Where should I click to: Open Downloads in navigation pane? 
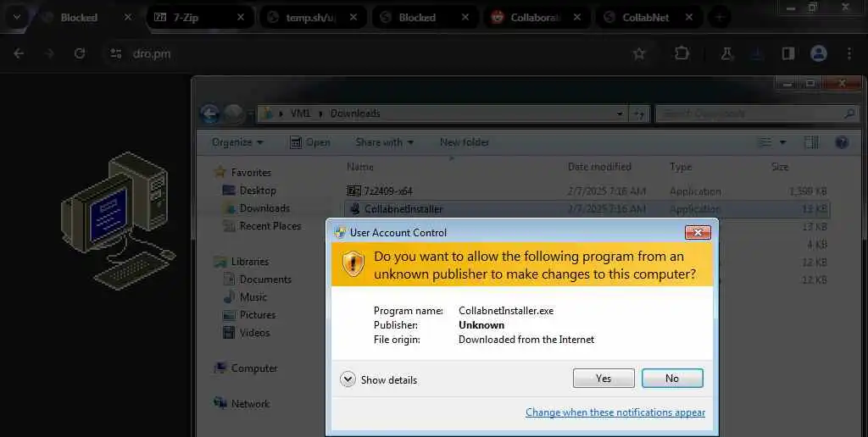pos(256,208)
